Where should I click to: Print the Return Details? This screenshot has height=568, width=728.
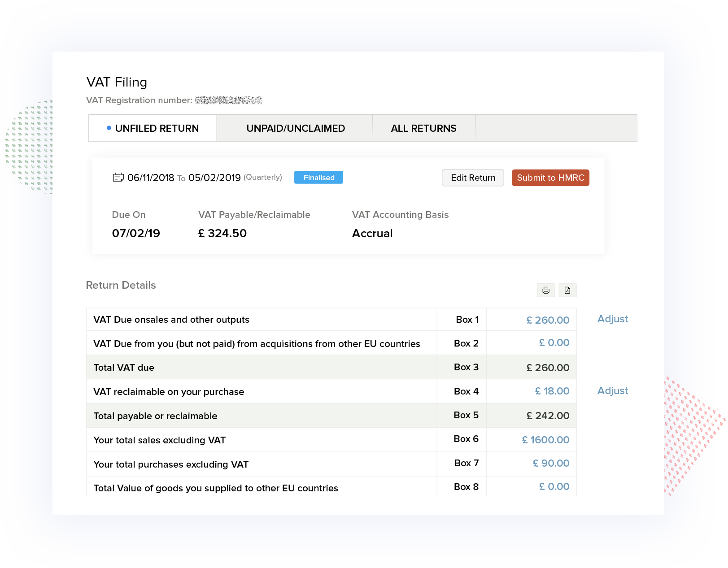545,290
